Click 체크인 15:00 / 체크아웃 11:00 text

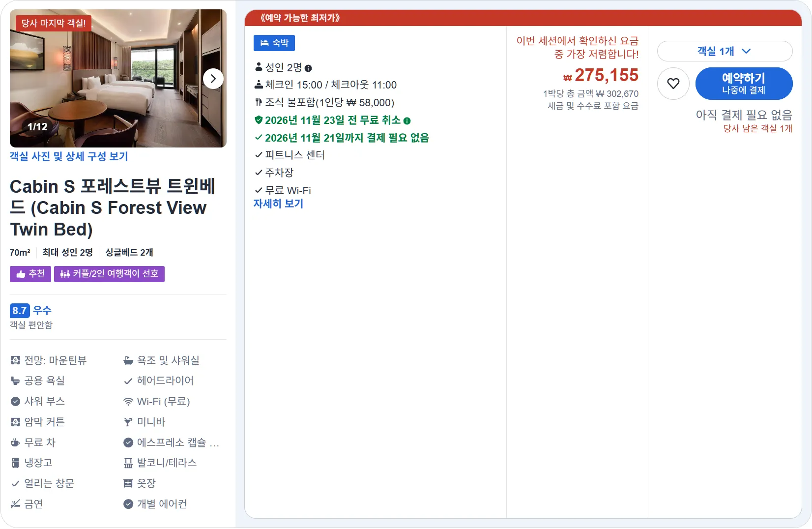[x=331, y=85]
